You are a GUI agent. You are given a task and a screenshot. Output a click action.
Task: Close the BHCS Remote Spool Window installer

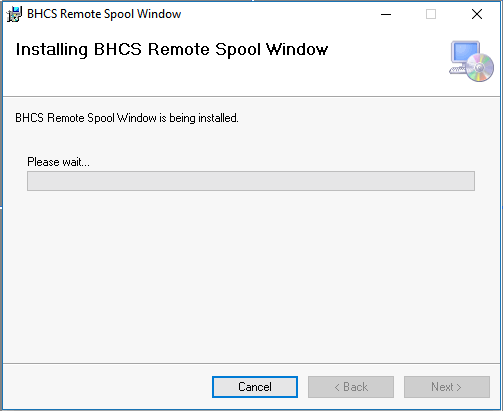[x=477, y=14]
